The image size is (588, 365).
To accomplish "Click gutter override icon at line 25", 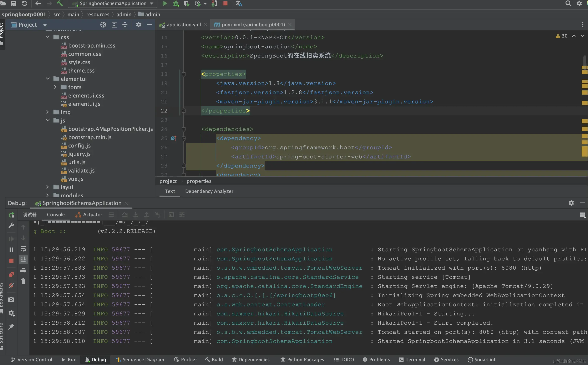I will [x=173, y=138].
